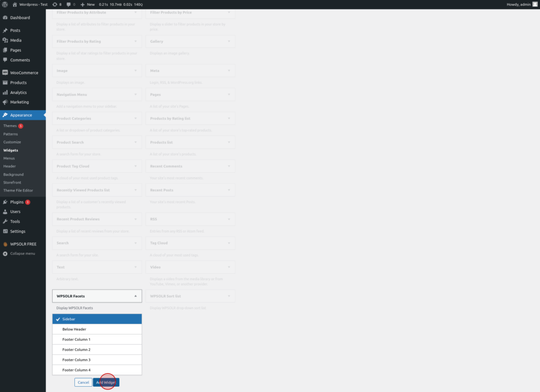Open the admin user avatar

coord(535,4)
